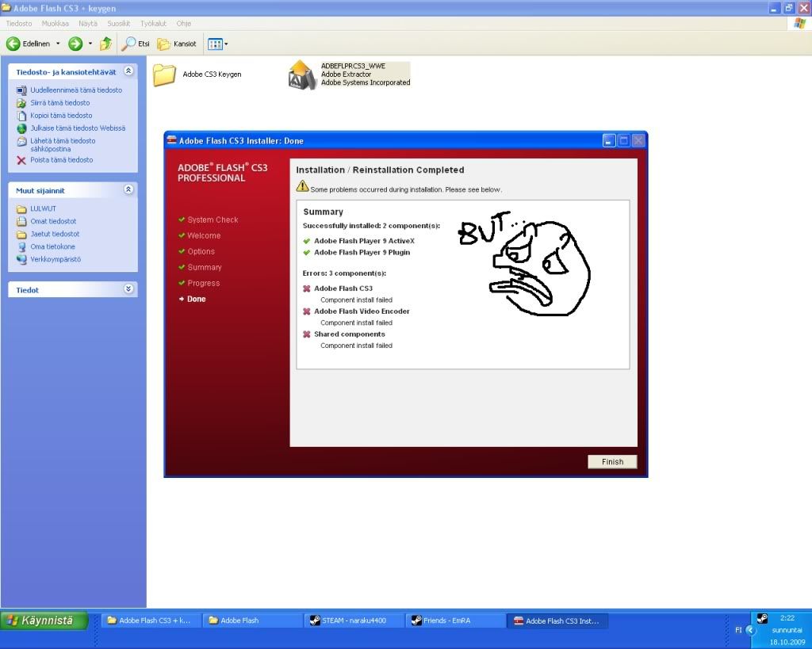Click the Oma tietokone computer icon
The height and width of the screenshot is (649, 812).
point(21,247)
